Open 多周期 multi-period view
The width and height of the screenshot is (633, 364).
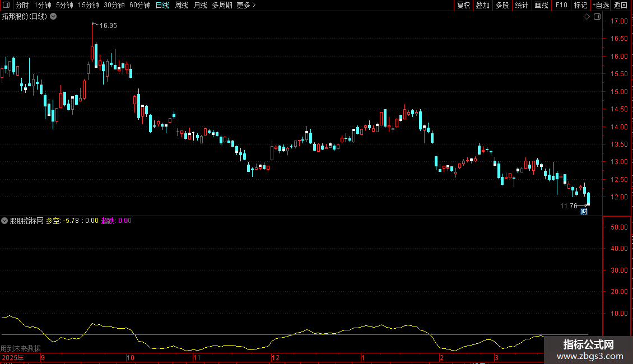point(222,5)
